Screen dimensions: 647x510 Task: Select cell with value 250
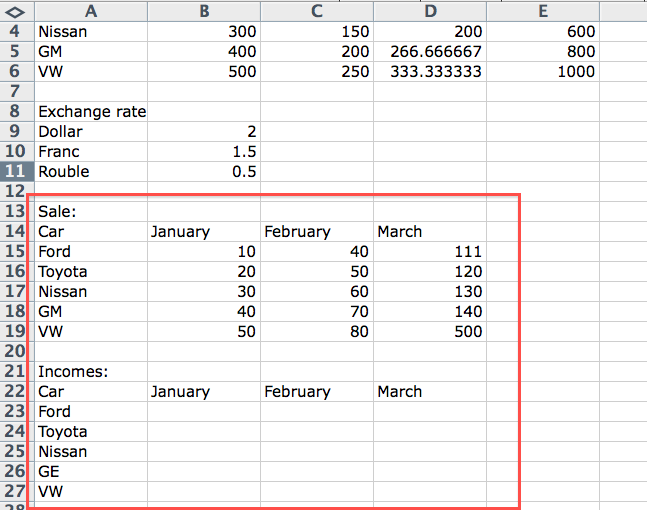pos(317,71)
